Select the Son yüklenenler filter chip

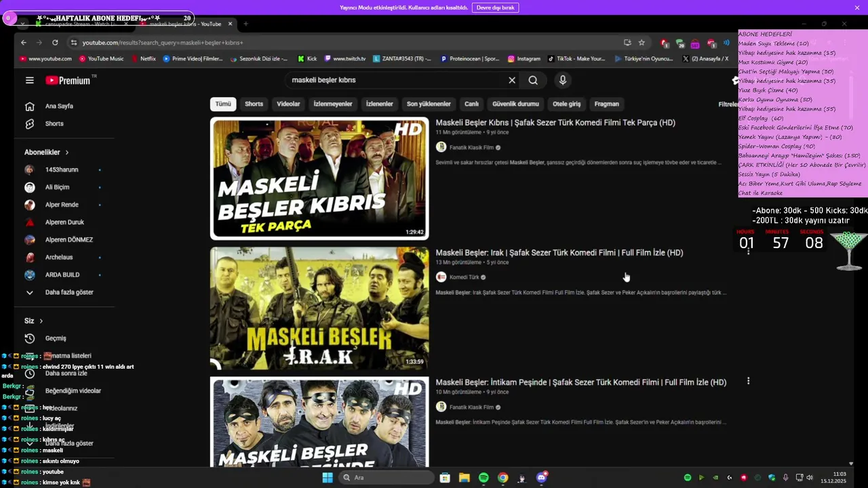429,104
